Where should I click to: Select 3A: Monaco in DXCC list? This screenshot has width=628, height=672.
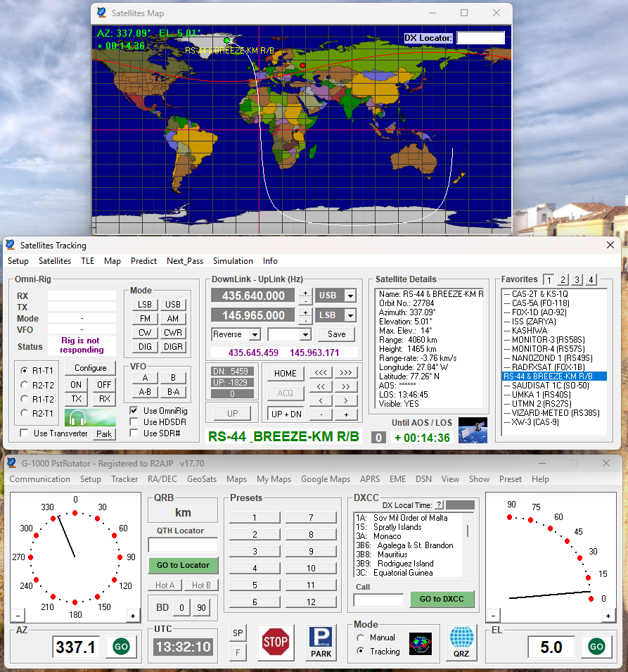pos(409,536)
